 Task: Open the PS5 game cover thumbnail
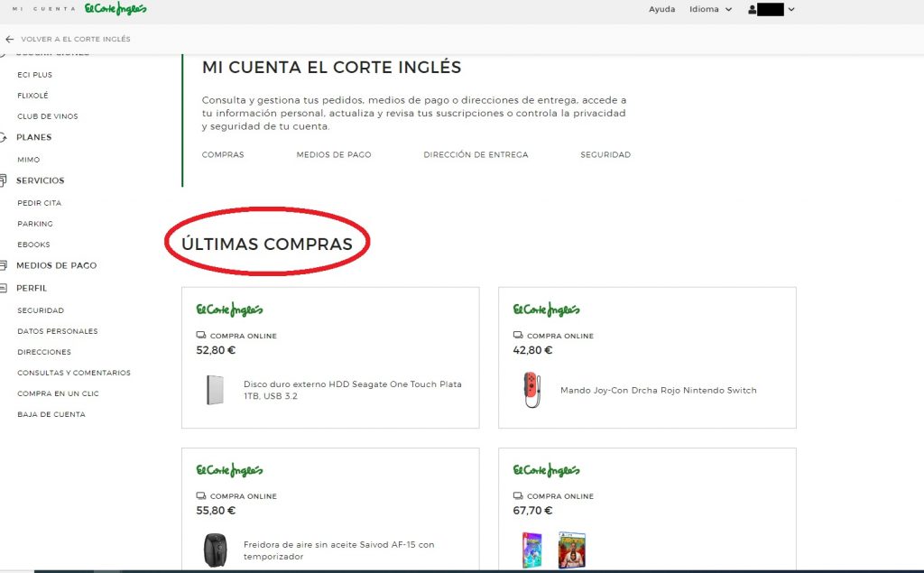pos(571,550)
